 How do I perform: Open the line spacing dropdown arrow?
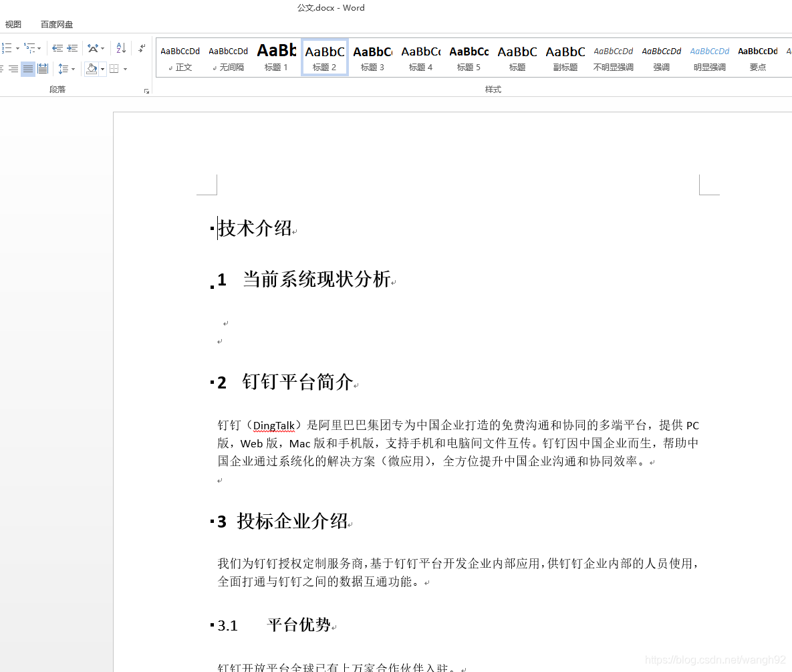74,69
